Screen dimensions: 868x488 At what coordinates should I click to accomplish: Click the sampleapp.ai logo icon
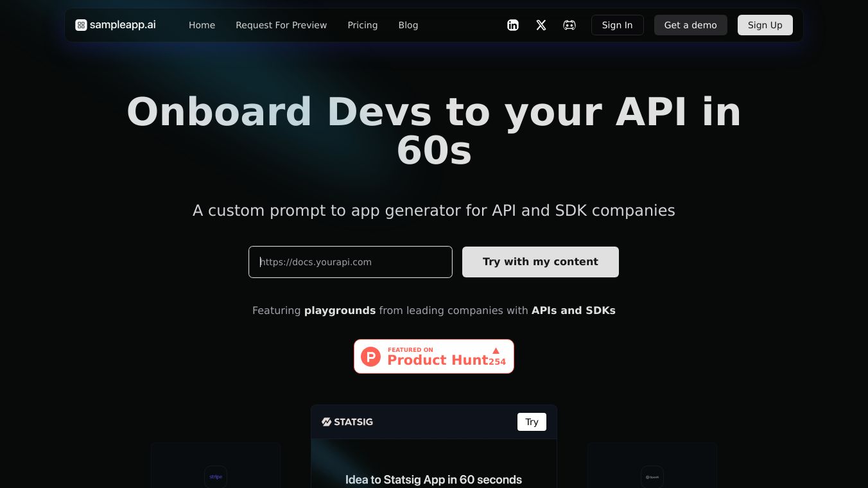81,25
